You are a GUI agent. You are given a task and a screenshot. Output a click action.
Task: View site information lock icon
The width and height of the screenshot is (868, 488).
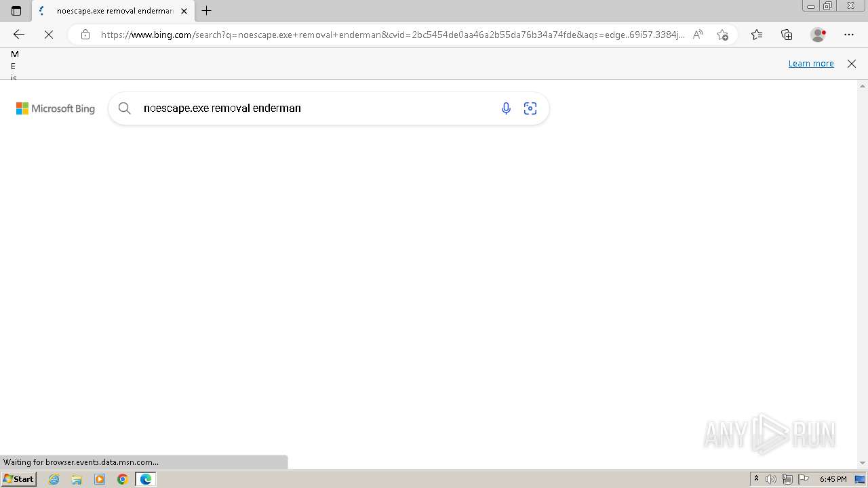[85, 35]
